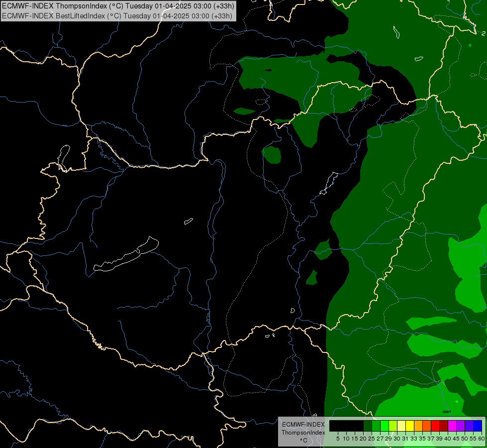This screenshot has width=487, height=448.
Task: Click the legend label 'ThompsonIndex'
Action: [303, 433]
